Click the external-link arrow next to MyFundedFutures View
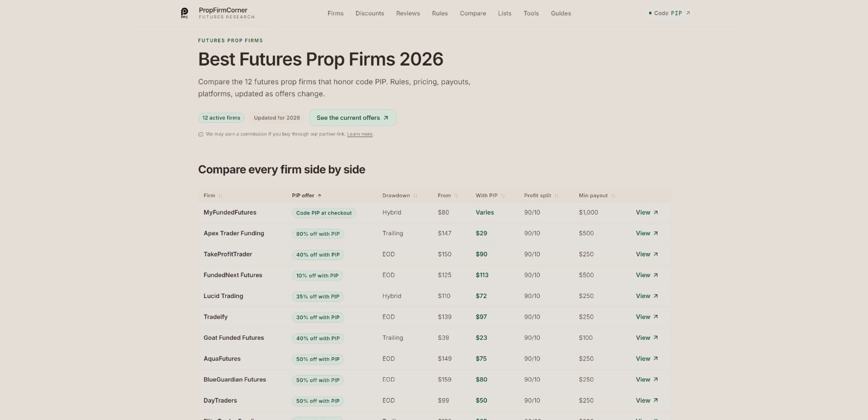Image resolution: width=868 pixels, height=420 pixels. tap(655, 212)
